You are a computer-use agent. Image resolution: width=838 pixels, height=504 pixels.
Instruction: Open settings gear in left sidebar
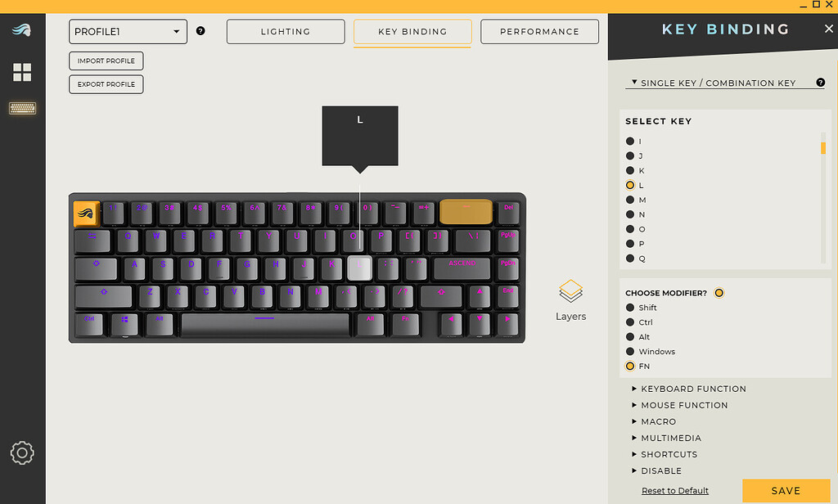click(22, 452)
